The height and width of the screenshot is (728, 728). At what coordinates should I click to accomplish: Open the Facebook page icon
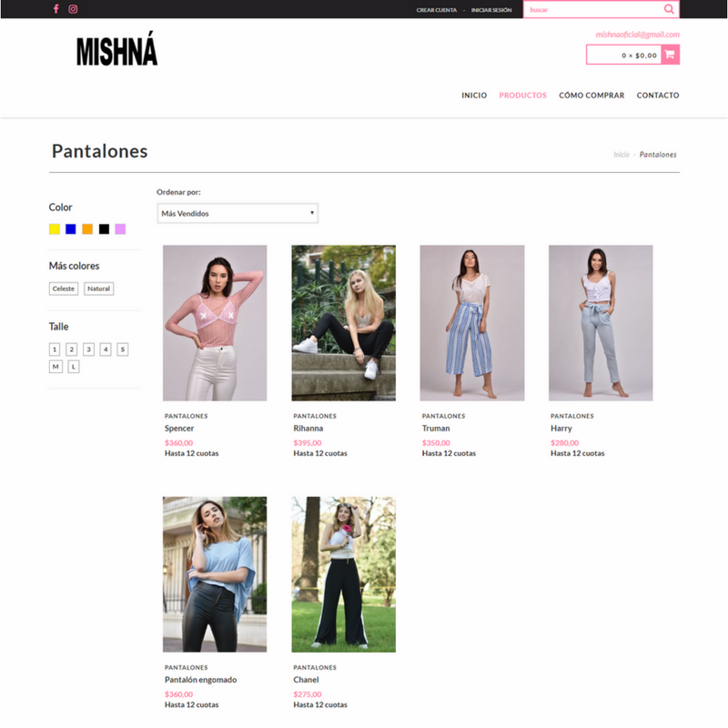click(x=56, y=9)
